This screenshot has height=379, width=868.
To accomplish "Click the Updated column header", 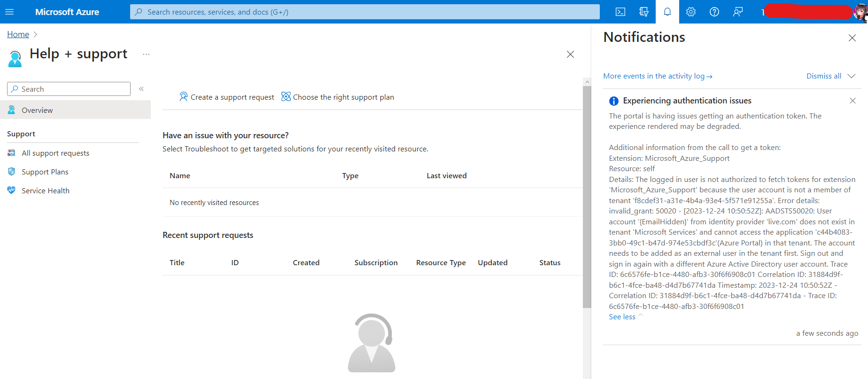I will click(x=493, y=263).
